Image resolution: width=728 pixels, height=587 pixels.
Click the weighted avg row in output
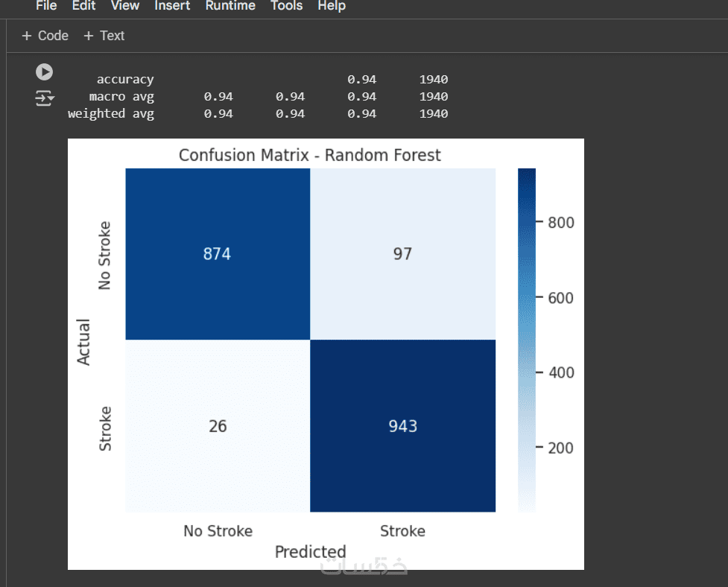pos(111,114)
